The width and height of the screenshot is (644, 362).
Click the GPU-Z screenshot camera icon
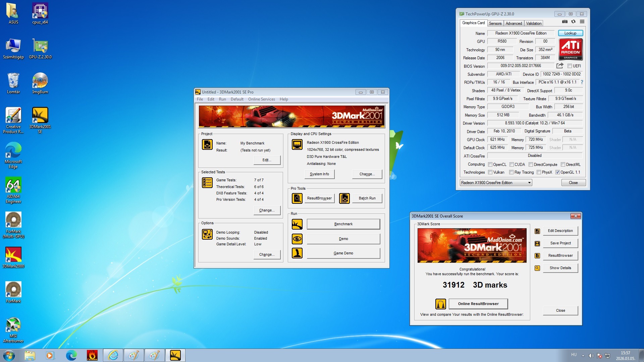565,22
